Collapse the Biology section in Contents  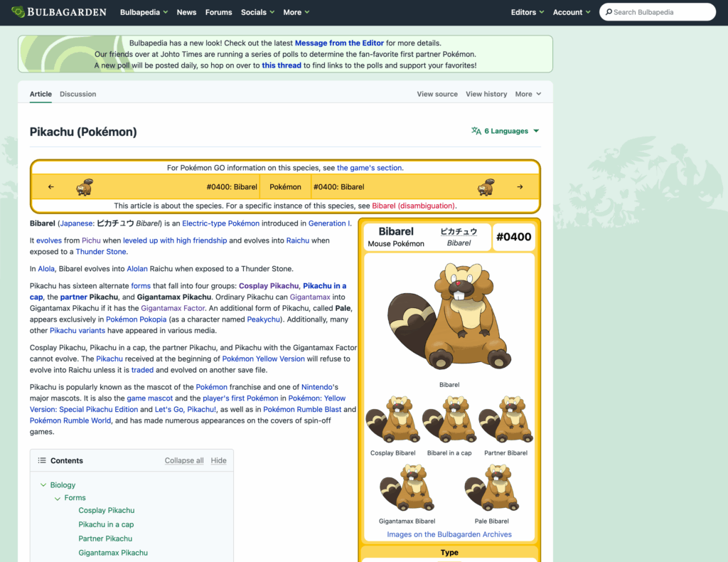pos(43,485)
